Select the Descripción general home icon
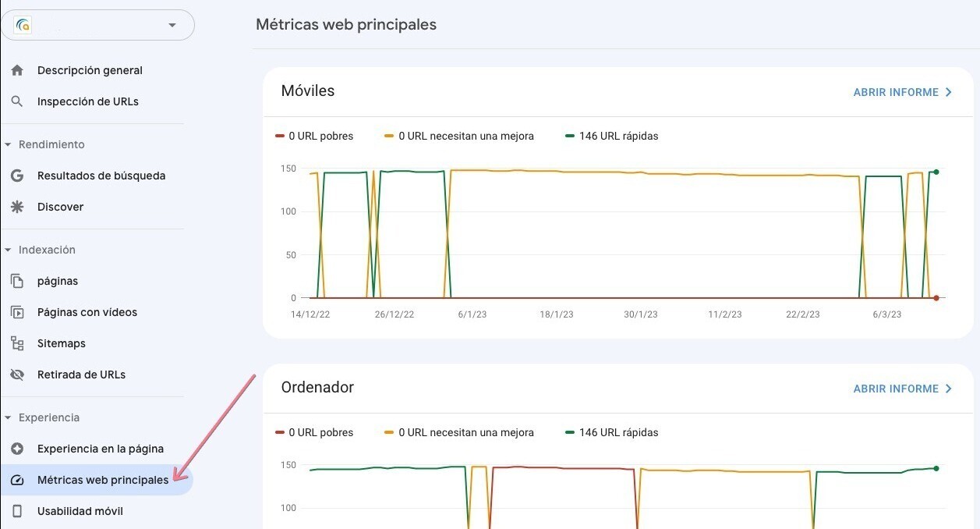Screen dimensions: 980x529 [17, 69]
